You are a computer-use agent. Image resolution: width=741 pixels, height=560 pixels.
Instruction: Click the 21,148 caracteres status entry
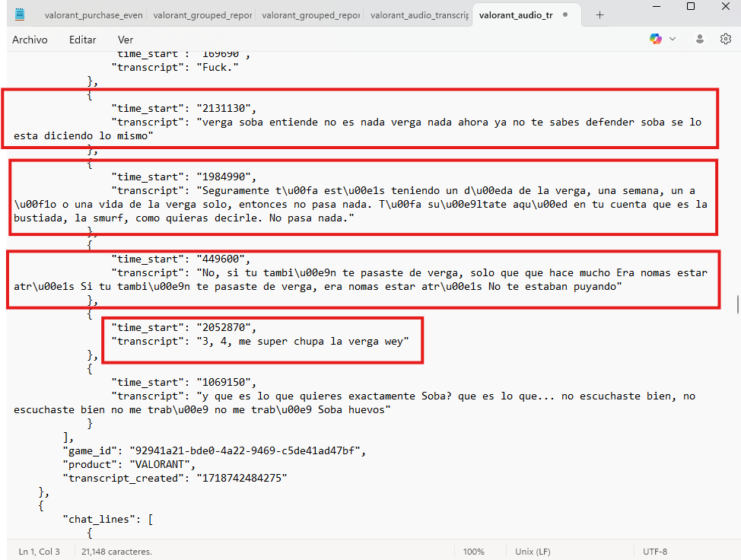[116, 552]
